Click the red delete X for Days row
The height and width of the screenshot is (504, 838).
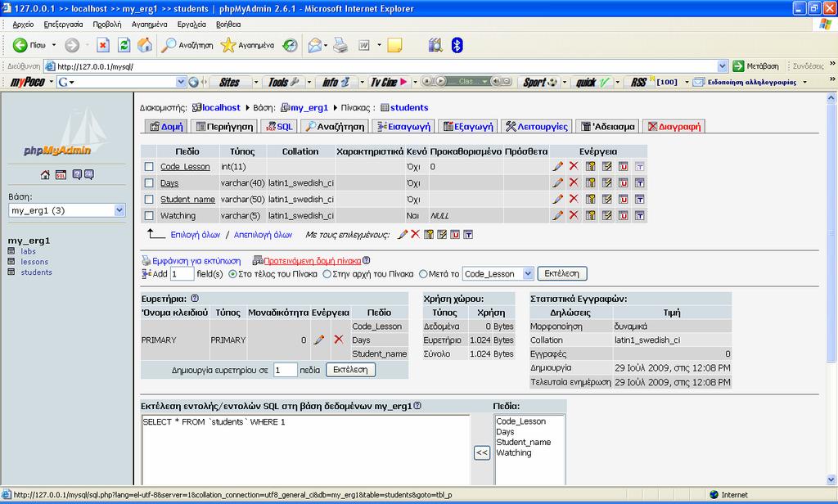click(x=574, y=182)
